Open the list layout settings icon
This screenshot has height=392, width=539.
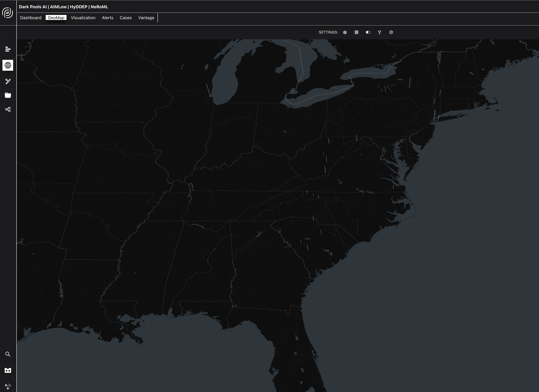356,32
